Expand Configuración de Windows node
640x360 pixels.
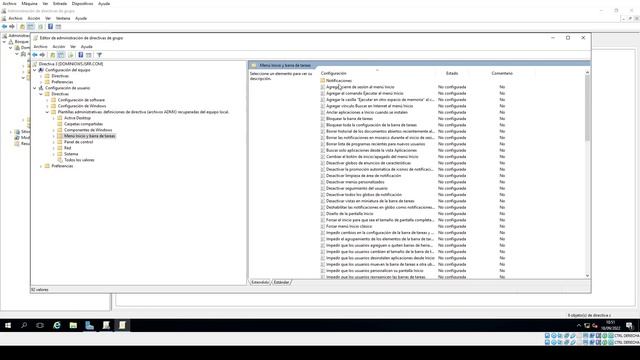(x=47, y=106)
